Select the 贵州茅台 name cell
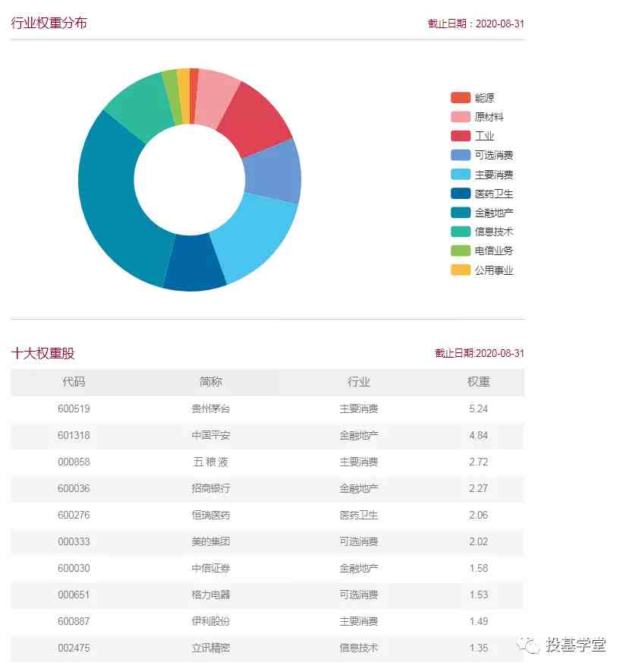 tap(211, 409)
